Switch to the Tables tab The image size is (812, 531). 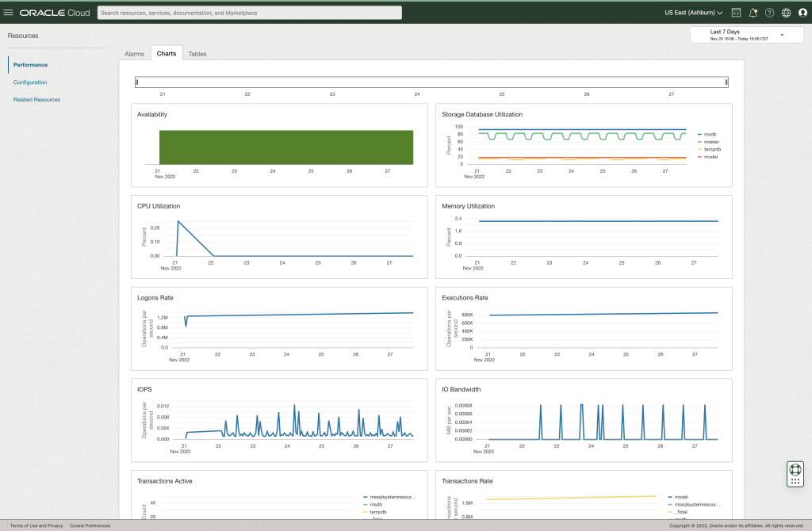click(x=197, y=53)
